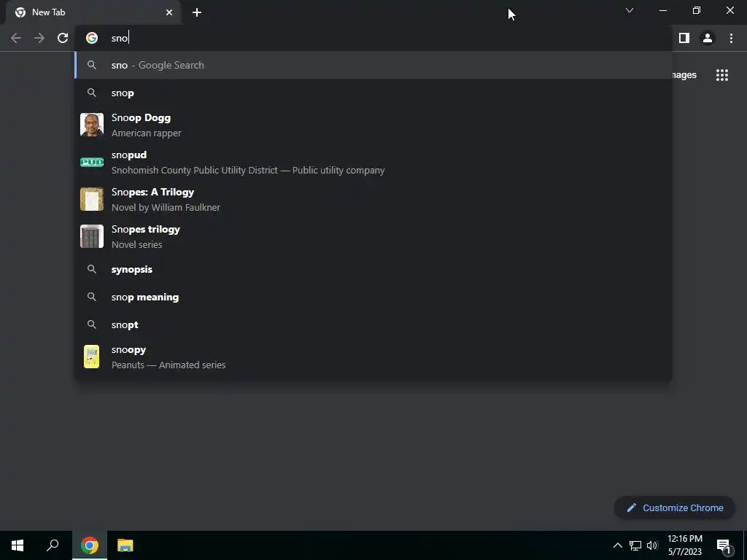
Task: Open the volume tray icon
Action: tap(652, 545)
